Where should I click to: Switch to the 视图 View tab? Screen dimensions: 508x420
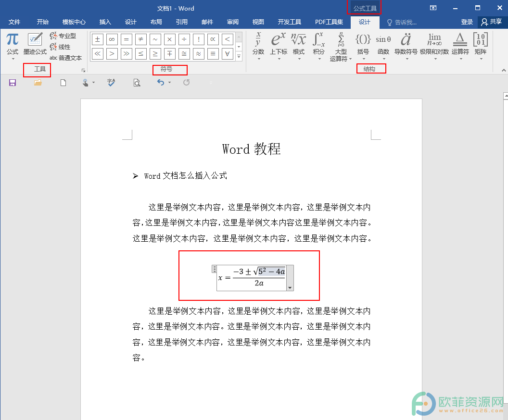258,22
